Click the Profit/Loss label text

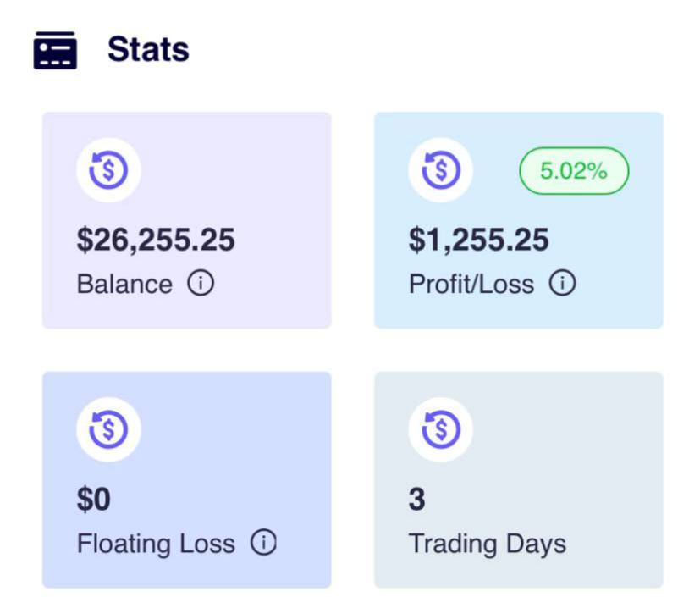[x=471, y=285]
